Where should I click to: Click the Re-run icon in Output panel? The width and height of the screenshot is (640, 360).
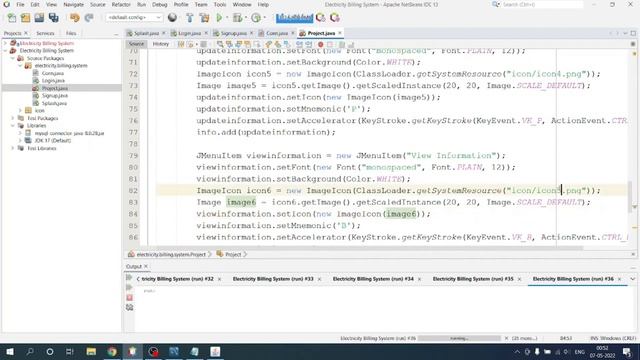pos(129,278)
